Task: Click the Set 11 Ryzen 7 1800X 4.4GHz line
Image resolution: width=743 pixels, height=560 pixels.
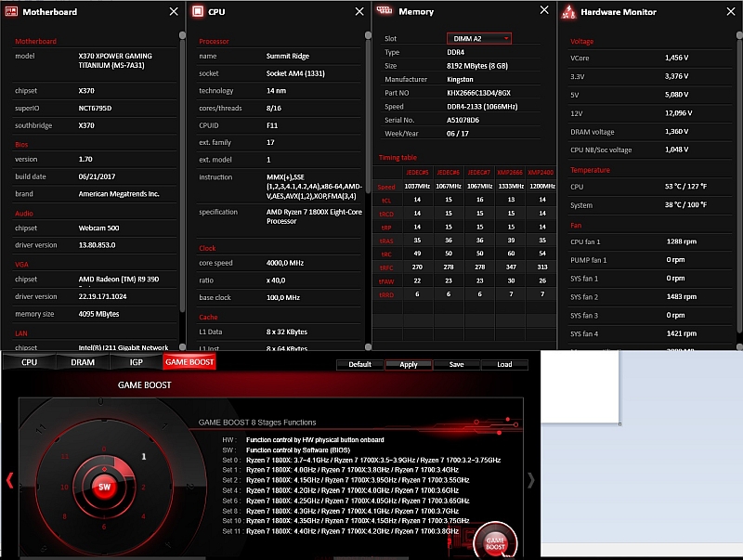Action: coord(341,531)
